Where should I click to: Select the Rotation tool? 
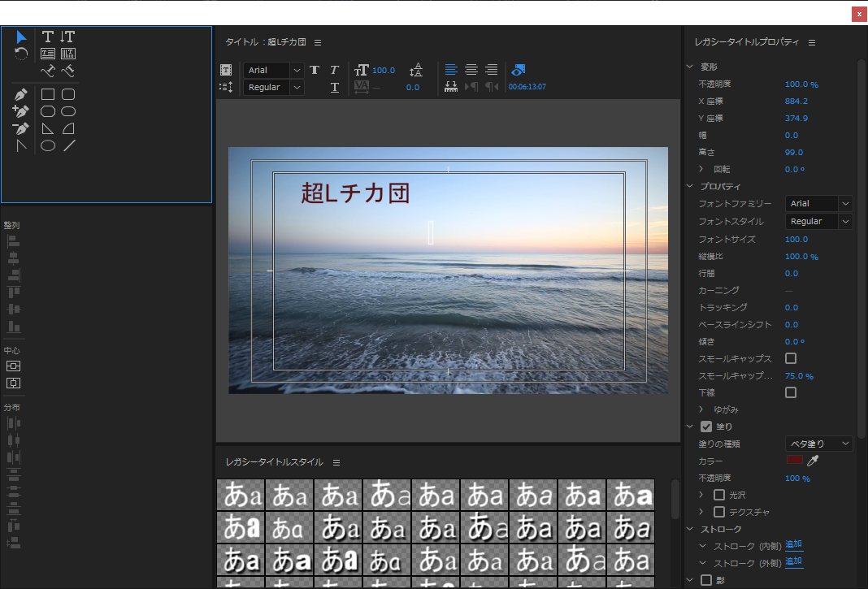click(x=21, y=54)
